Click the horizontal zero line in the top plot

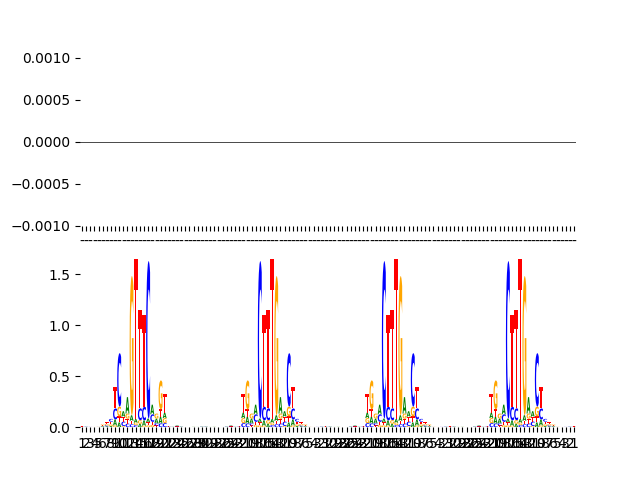(326, 142)
